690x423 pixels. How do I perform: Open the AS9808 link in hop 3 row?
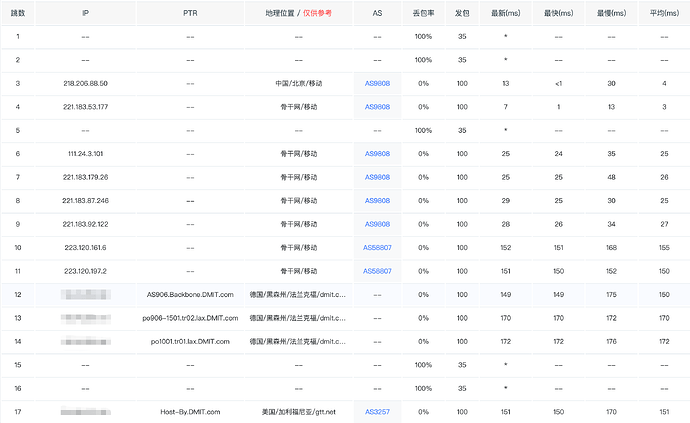point(377,83)
